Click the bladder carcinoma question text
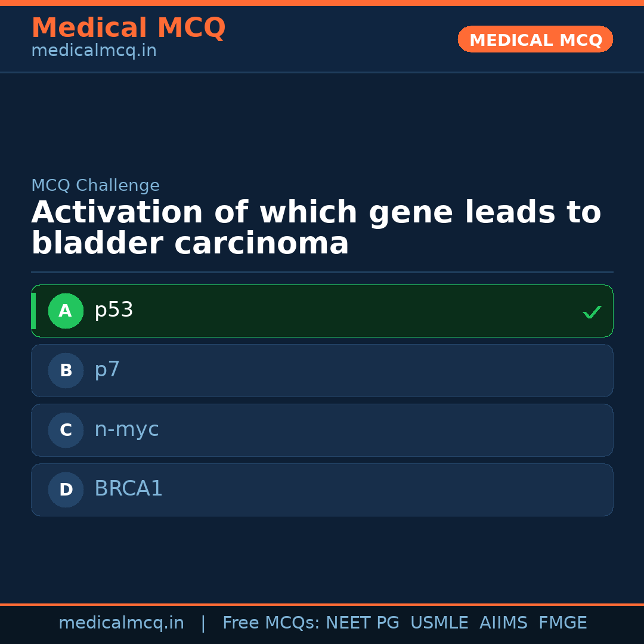This screenshot has height=644, width=644. (316, 228)
